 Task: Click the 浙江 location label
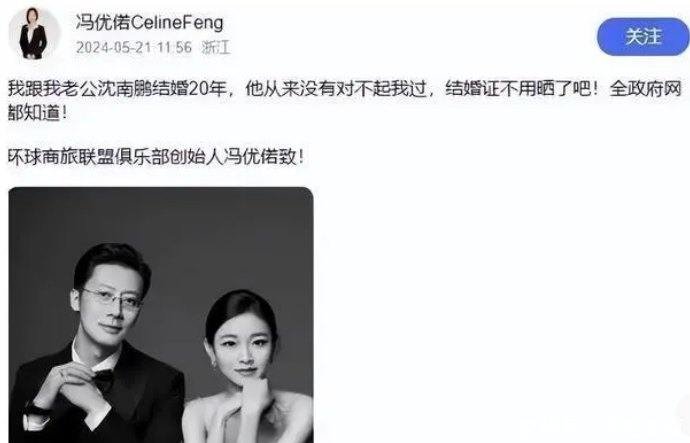coord(216,48)
